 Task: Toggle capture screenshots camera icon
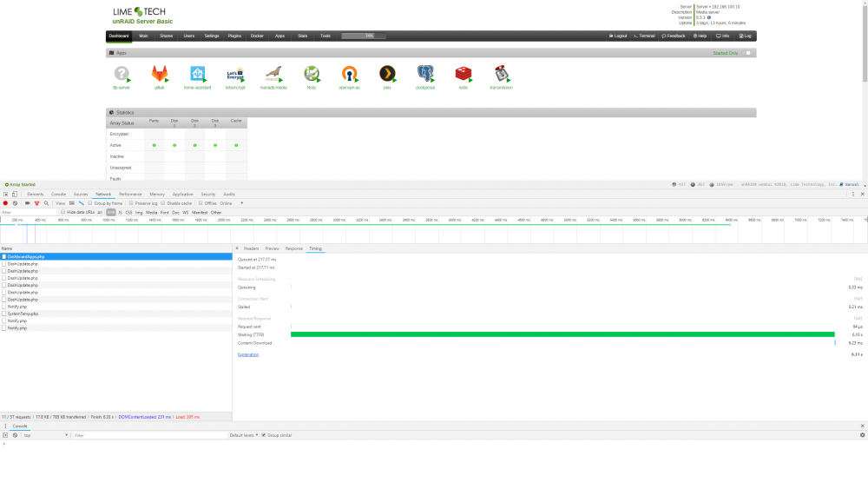pos(27,203)
